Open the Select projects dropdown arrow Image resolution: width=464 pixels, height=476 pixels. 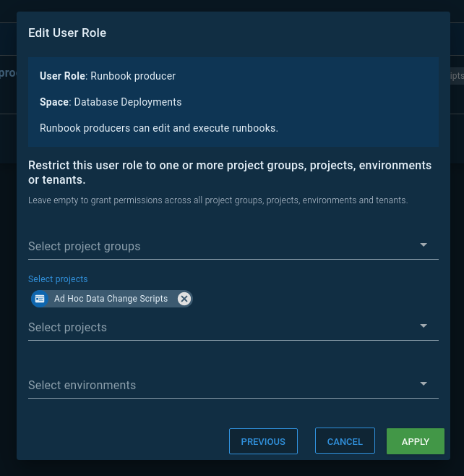point(424,326)
